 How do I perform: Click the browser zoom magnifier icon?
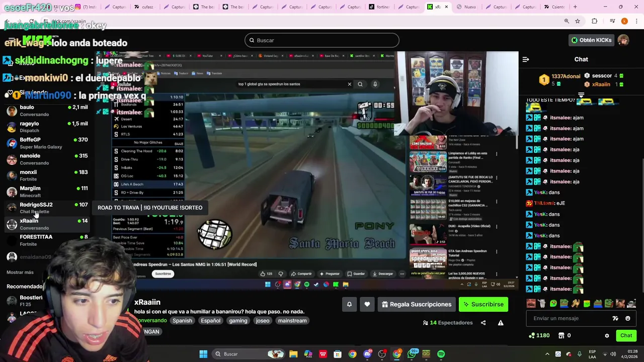(x=567, y=21)
